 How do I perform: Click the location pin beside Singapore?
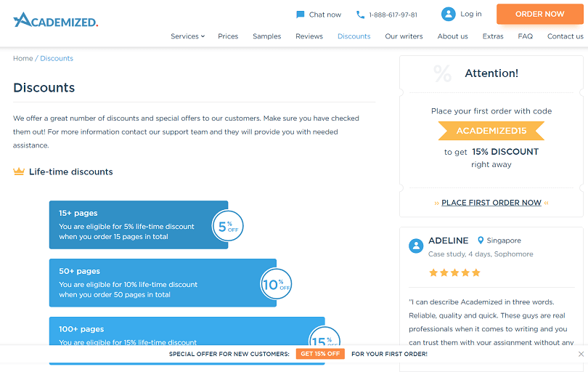(x=481, y=240)
